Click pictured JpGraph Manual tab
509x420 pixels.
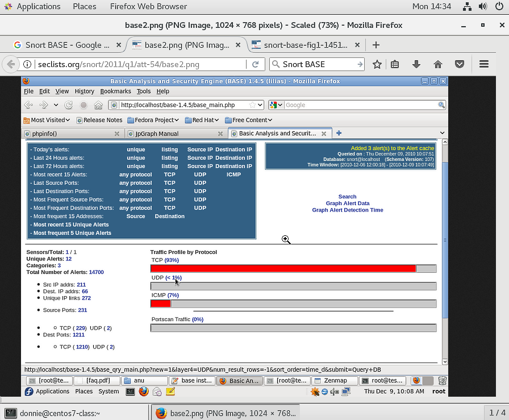pos(176,134)
